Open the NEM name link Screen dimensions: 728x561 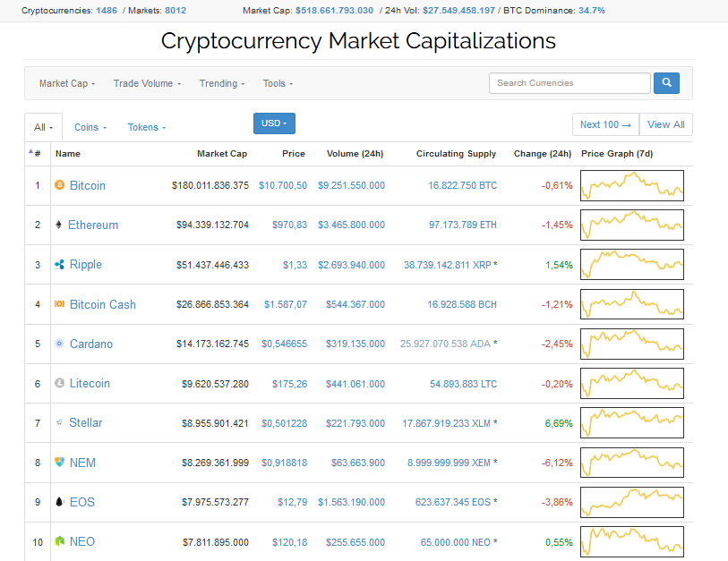tap(82, 463)
